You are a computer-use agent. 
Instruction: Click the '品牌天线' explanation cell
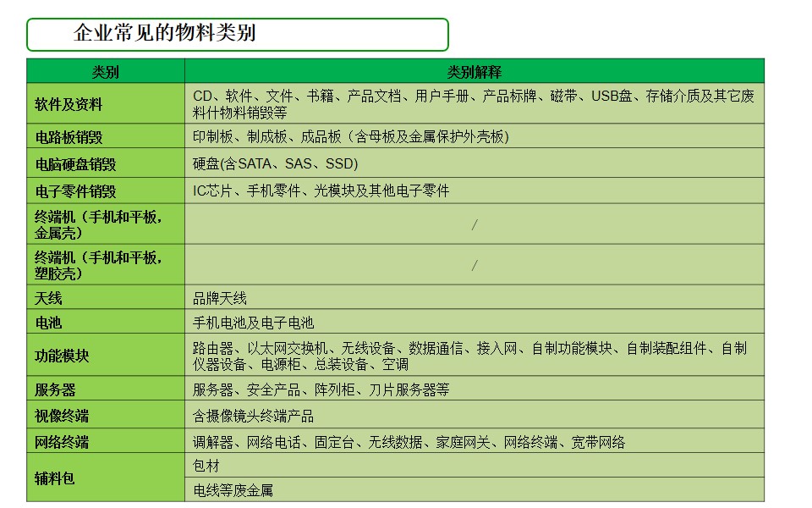[475, 297]
